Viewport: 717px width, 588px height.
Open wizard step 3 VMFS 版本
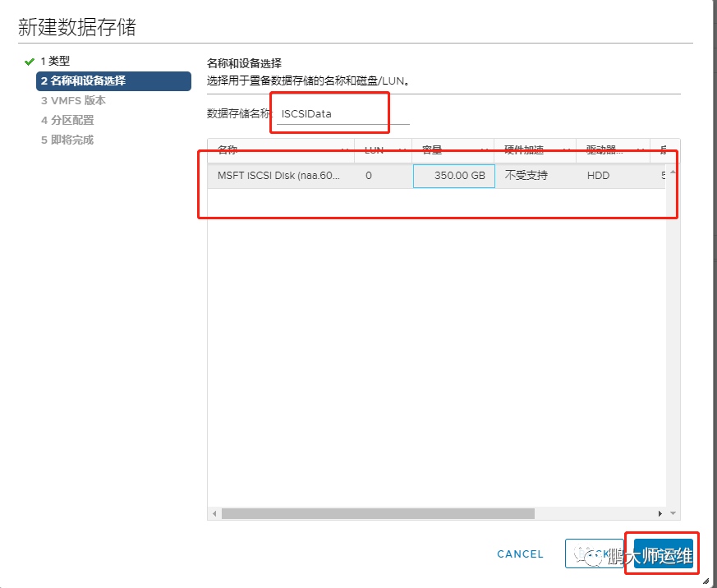point(73,100)
